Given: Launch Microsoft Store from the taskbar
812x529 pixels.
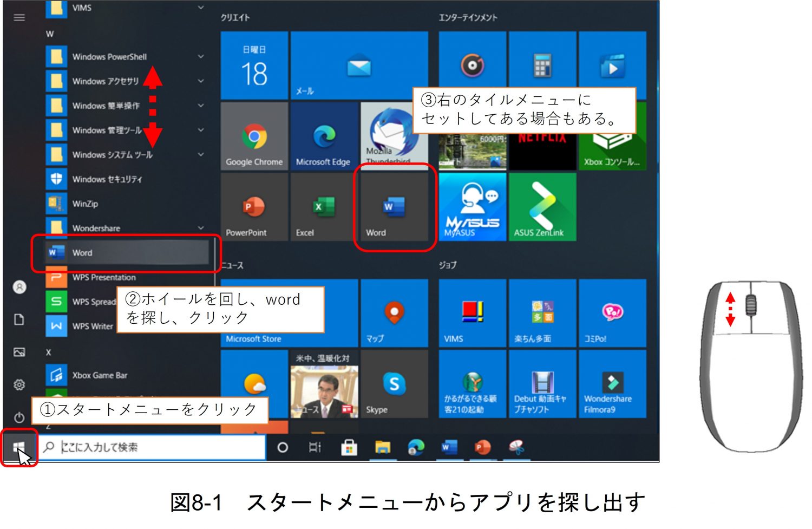Looking at the screenshot, I should (x=349, y=447).
